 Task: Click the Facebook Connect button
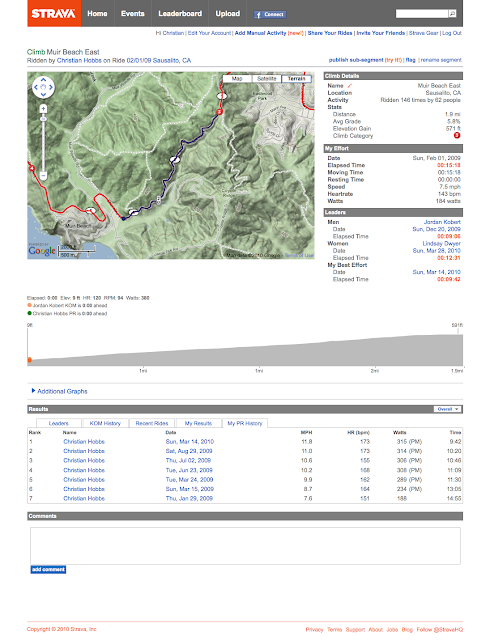coord(270,15)
